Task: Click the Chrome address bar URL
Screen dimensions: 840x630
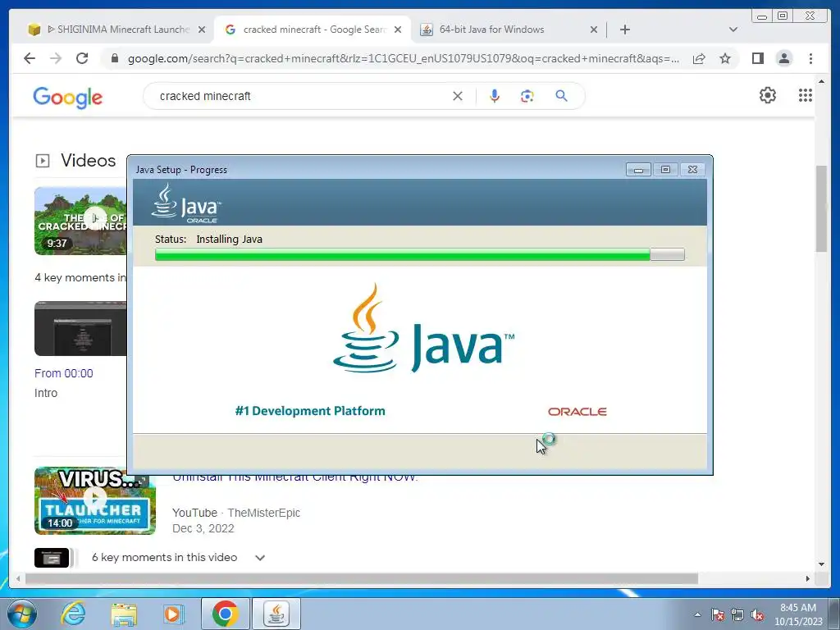Action: [x=403, y=58]
